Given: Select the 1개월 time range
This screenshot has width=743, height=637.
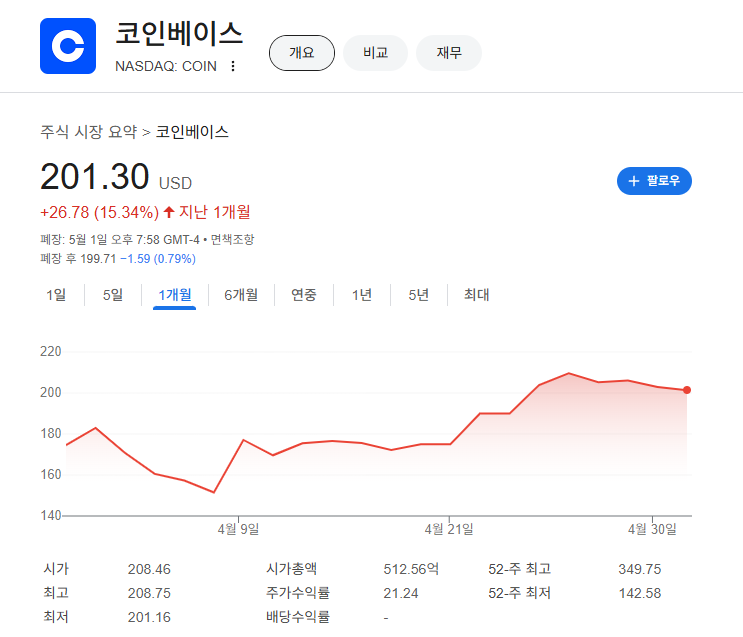Looking at the screenshot, I should (x=174, y=295).
